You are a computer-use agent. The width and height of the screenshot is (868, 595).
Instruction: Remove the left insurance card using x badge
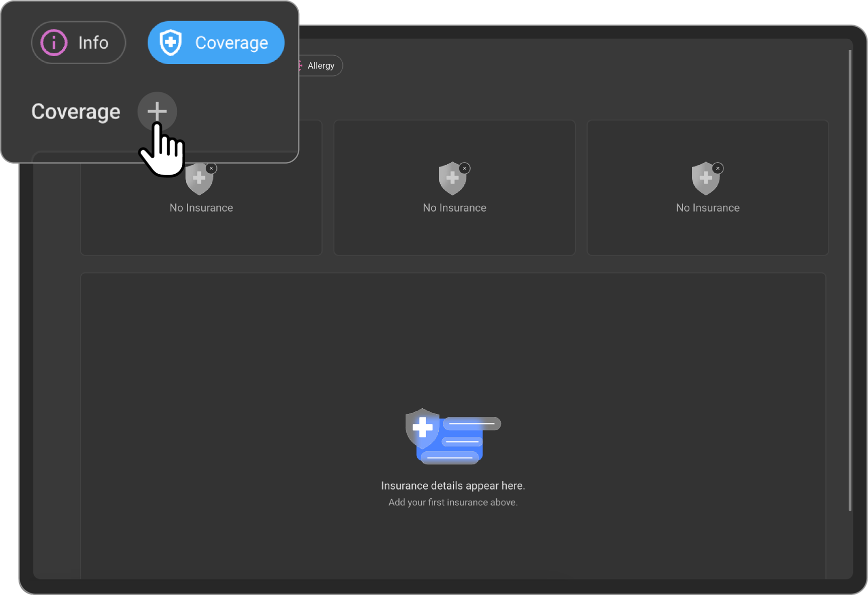tap(211, 168)
